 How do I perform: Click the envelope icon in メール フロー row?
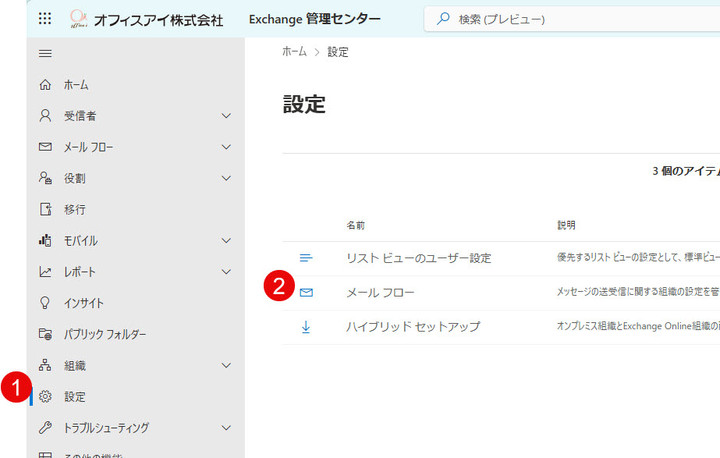pyautogui.click(x=306, y=293)
